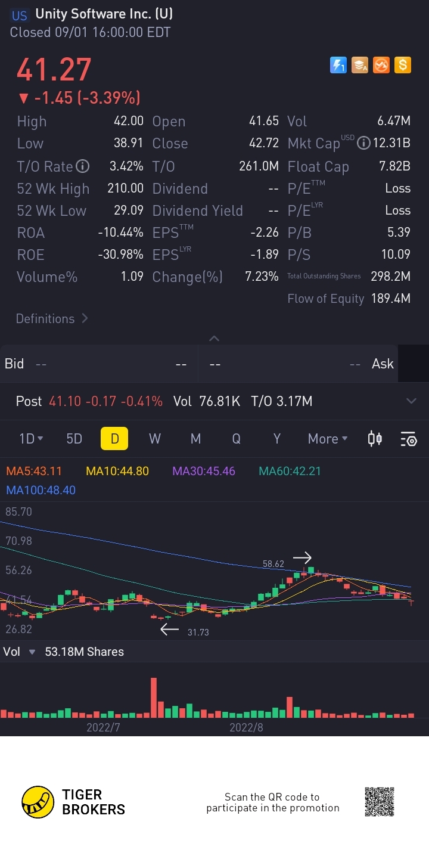Tap the US market badge
Screen dimensions: 429x868
tap(20, 16)
